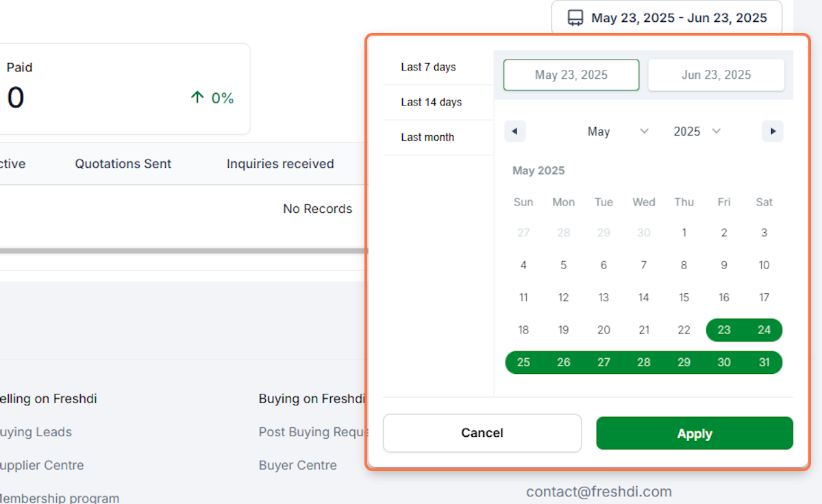Open the Buyer Centre footer link
Viewport: 822px width, 504px height.
pyautogui.click(x=298, y=465)
